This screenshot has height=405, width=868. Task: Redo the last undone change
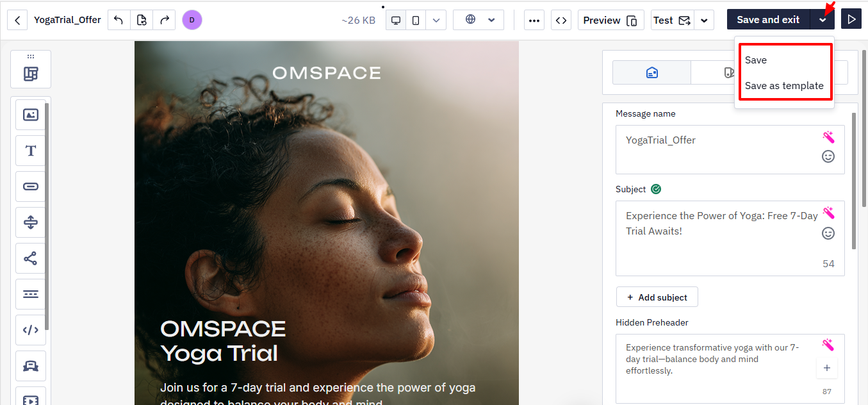coord(165,20)
